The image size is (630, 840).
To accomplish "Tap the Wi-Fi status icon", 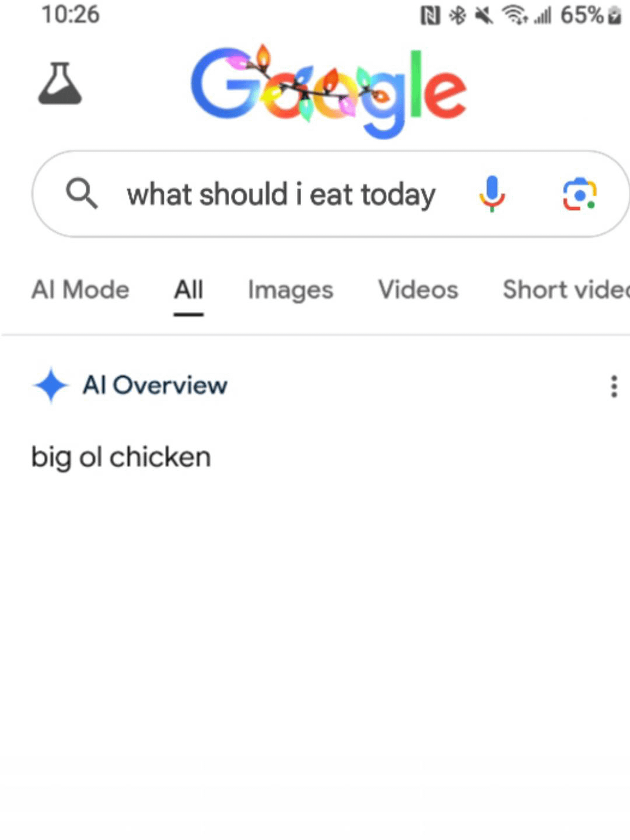I will (x=514, y=16).
